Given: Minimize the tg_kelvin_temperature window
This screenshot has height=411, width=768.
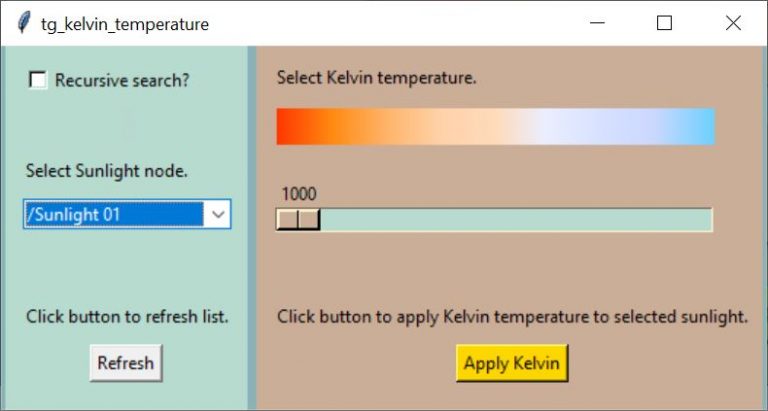Looking at the screenshot, I should [597, 23].
